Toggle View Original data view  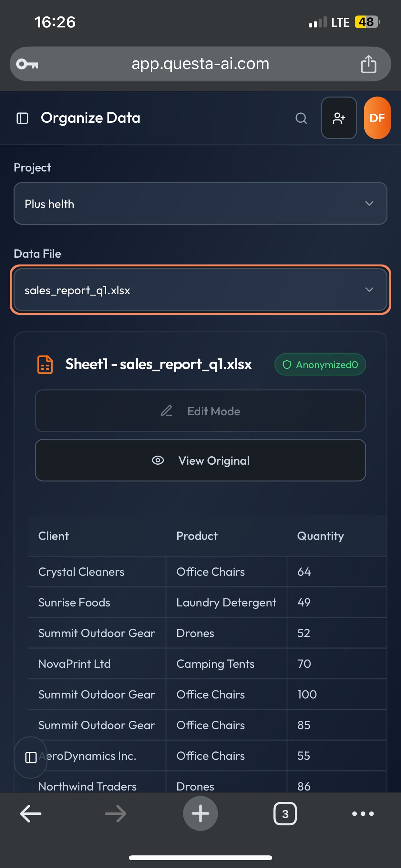tap(200, 460)
